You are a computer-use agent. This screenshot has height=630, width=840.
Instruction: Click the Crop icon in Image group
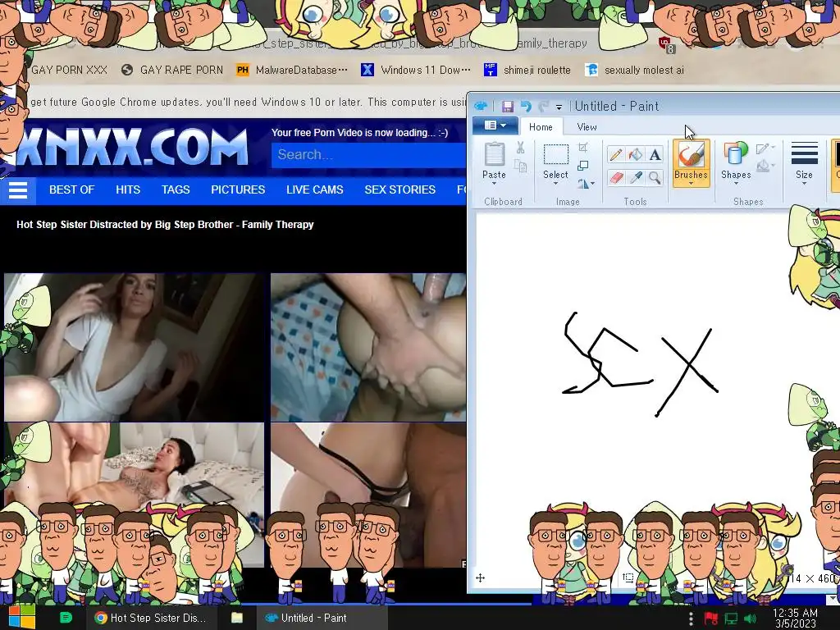click(x=583, y=148)
